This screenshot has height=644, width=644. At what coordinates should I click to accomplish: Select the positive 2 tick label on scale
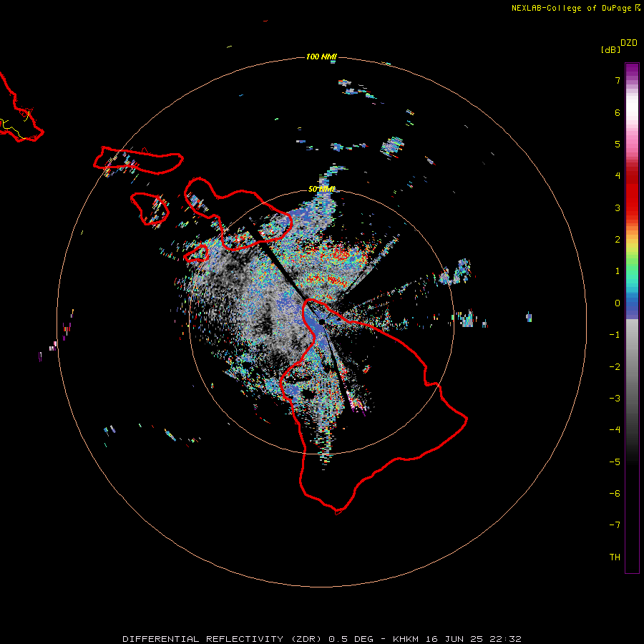pyautogui.click(x=617, y=240)
